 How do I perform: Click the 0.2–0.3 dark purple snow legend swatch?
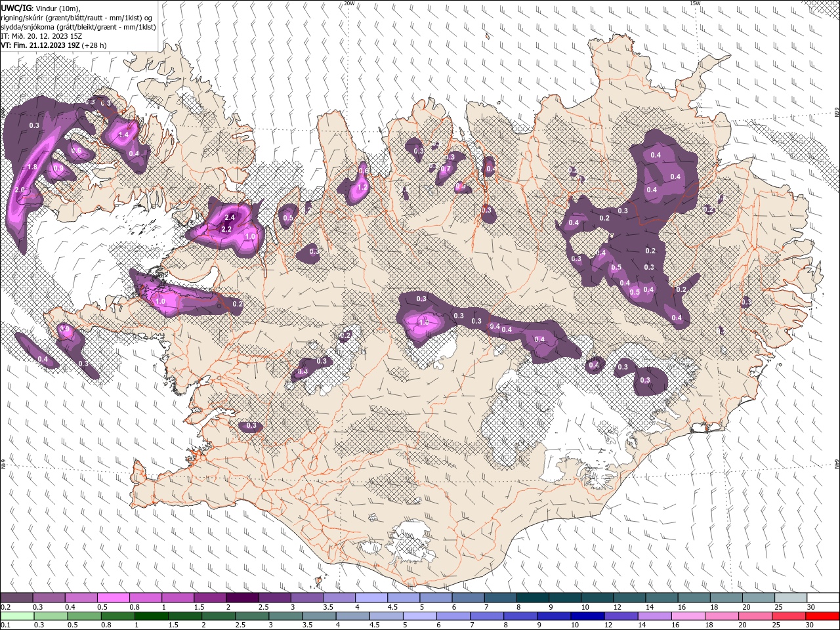[x=16, y=598]
